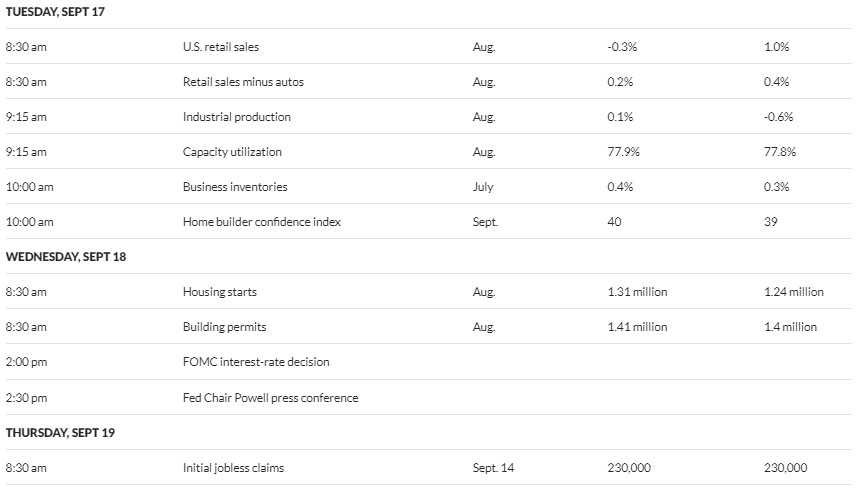This screenshot has width=857, height=490.
Task: Select the Industrial production report
Action: click(x=236, y=117)
